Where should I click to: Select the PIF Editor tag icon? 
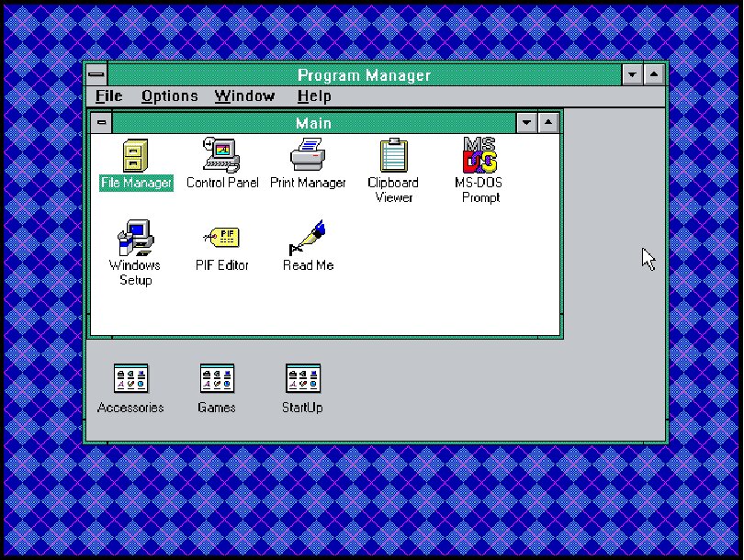221,237
